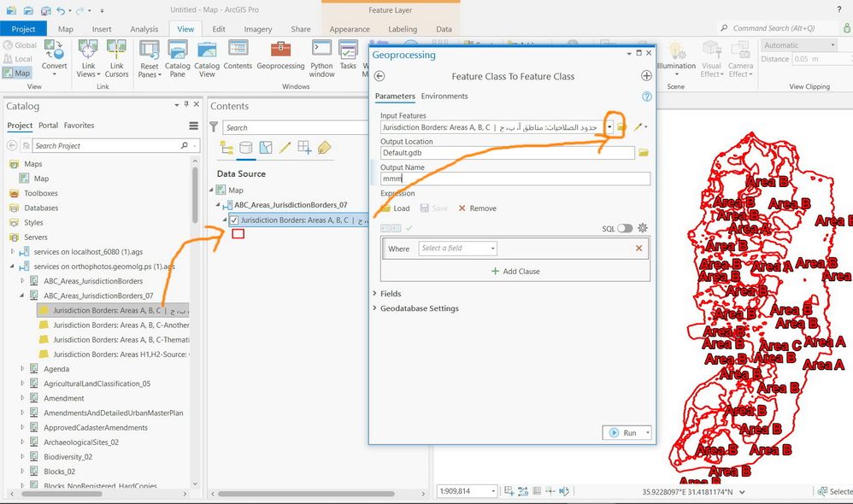Open the expression settings gear icon
The width and height of the screenshot is (853, 504).
pos(643,228)
